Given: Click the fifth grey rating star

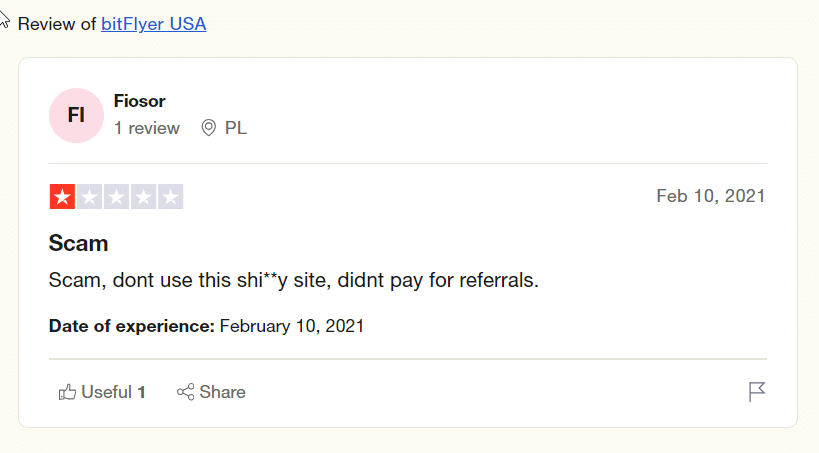Looking at the screenshot, I should (x=170, y=197).
